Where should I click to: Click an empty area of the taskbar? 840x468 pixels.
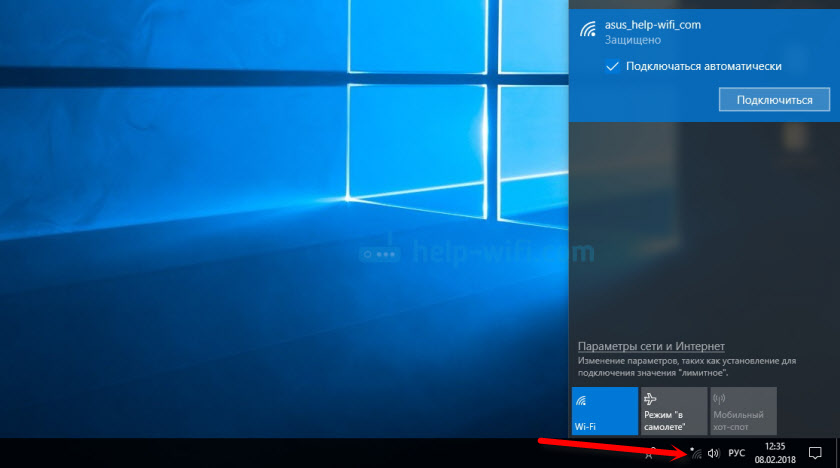point(300,453)
